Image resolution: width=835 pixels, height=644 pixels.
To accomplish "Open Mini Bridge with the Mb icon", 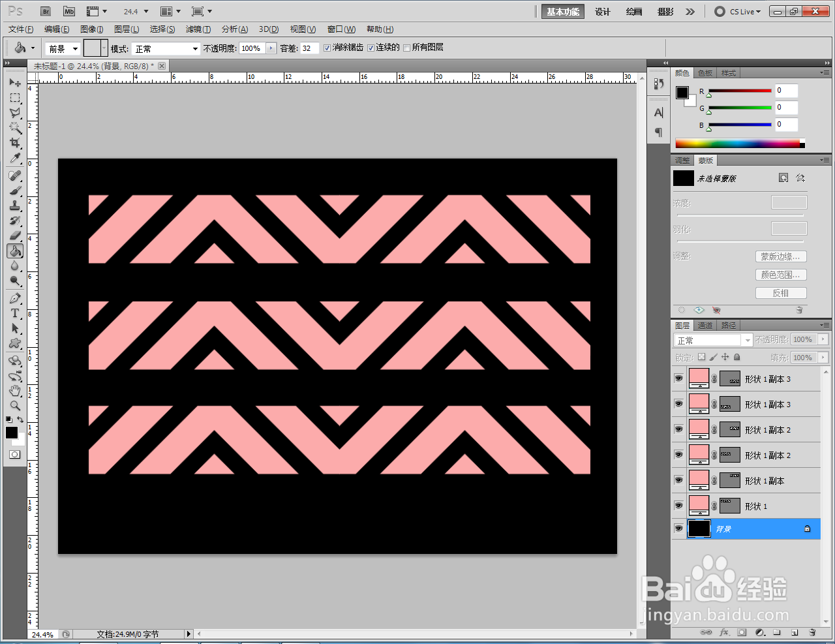I will click(x=69, y=11).
